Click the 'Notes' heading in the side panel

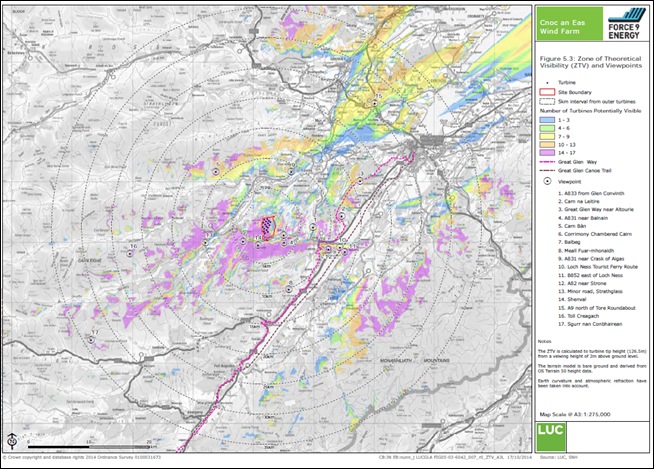(544, 341)
